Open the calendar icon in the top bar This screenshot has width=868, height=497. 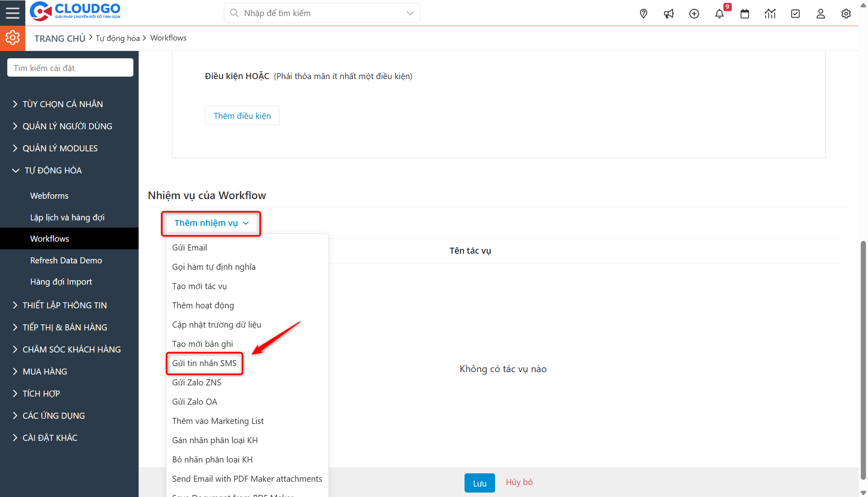[x=745, y=13]
